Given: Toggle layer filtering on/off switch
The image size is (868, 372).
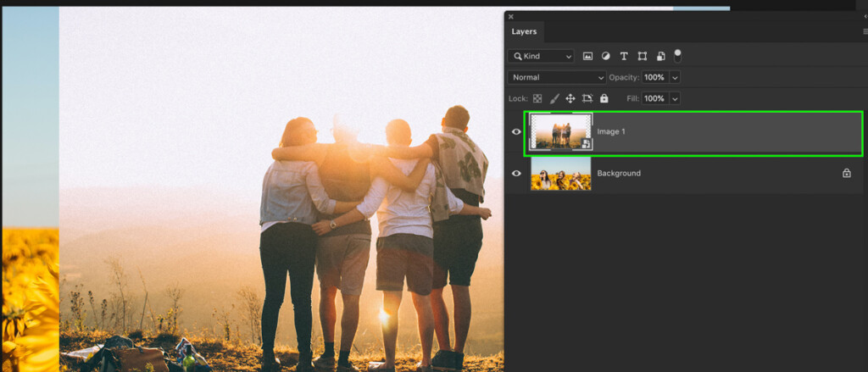Looking at the screenshot, I should [677, 56].
